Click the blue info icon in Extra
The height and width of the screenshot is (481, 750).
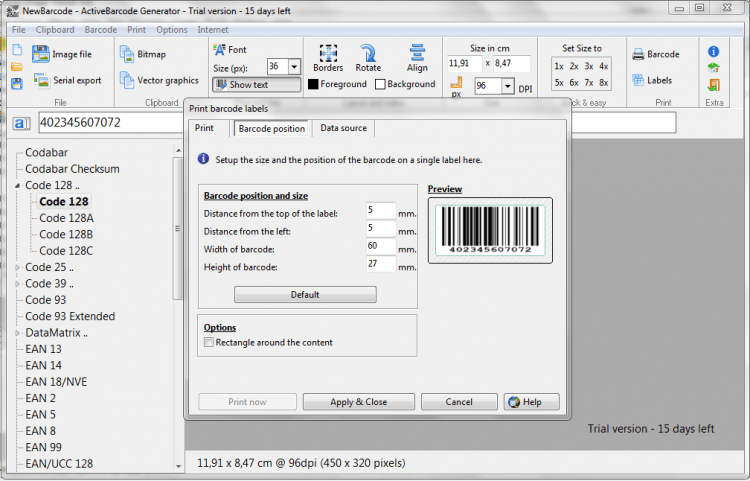coord(714,51)
